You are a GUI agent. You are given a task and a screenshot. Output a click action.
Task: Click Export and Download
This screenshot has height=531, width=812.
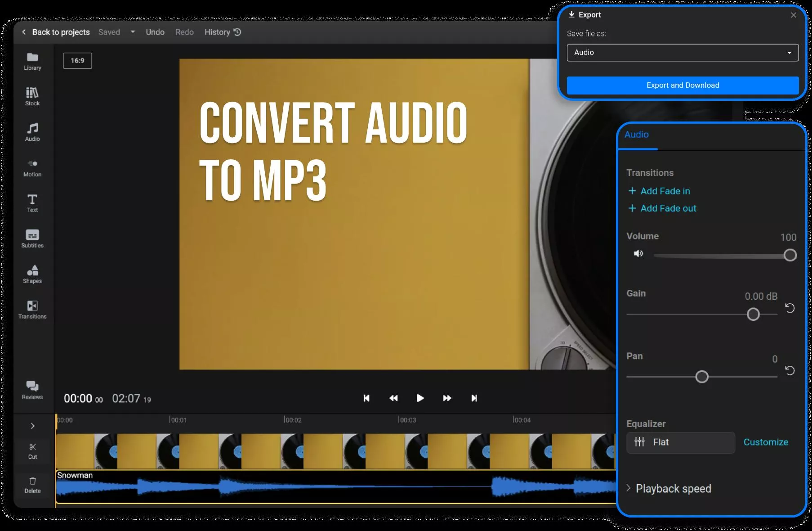point(682,85)
